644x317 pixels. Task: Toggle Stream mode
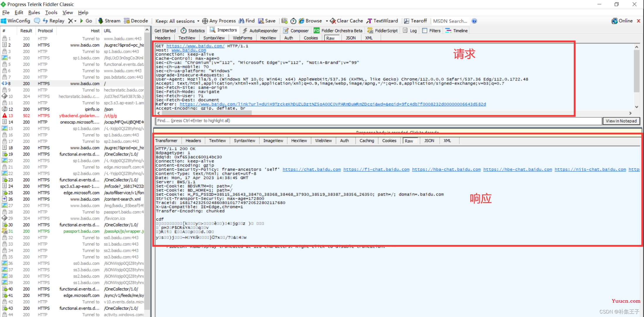[109, 21]
